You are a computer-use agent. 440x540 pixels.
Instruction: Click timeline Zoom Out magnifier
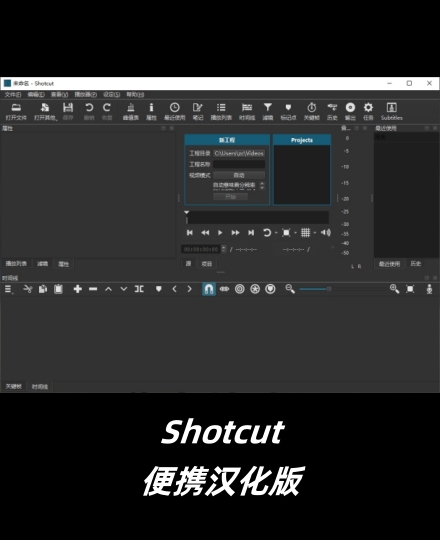[290, 289]
